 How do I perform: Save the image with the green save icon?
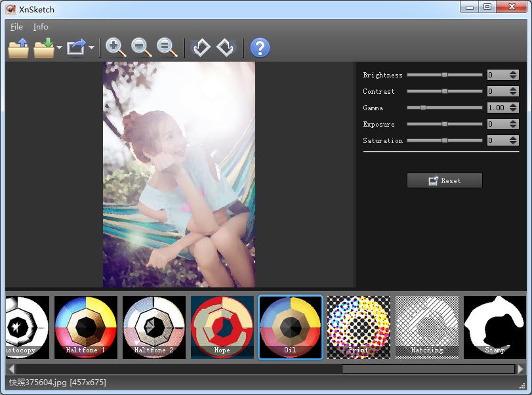click(x=42, y=47)
